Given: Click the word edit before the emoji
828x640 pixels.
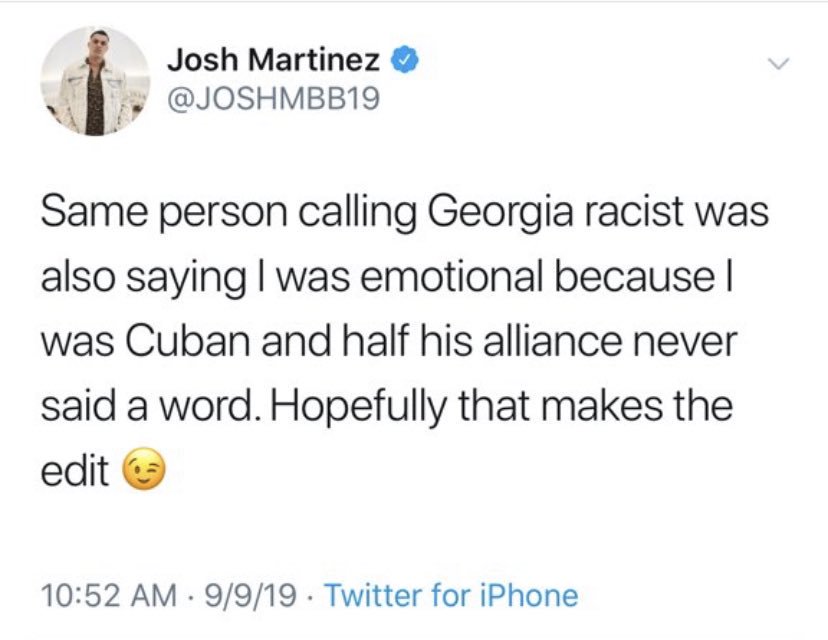Looking at the screenshot, I should pyautogui.click(x=75, y=469).
